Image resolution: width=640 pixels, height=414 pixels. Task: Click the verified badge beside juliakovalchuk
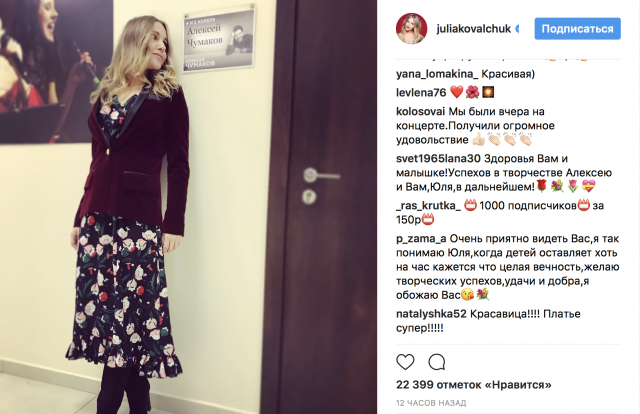(518, 29)
